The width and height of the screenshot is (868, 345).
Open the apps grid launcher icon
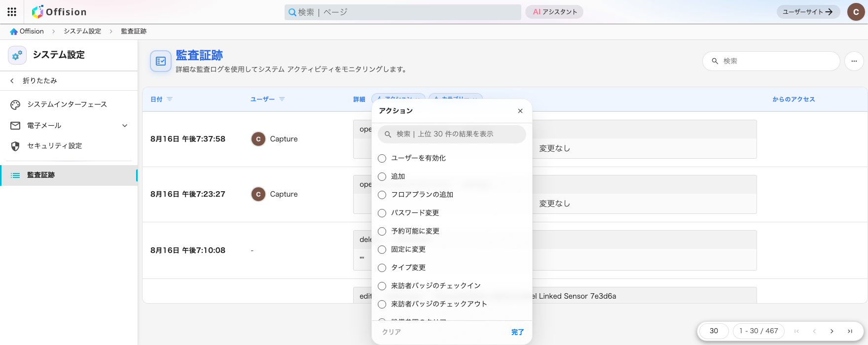[x=12, y=12]
